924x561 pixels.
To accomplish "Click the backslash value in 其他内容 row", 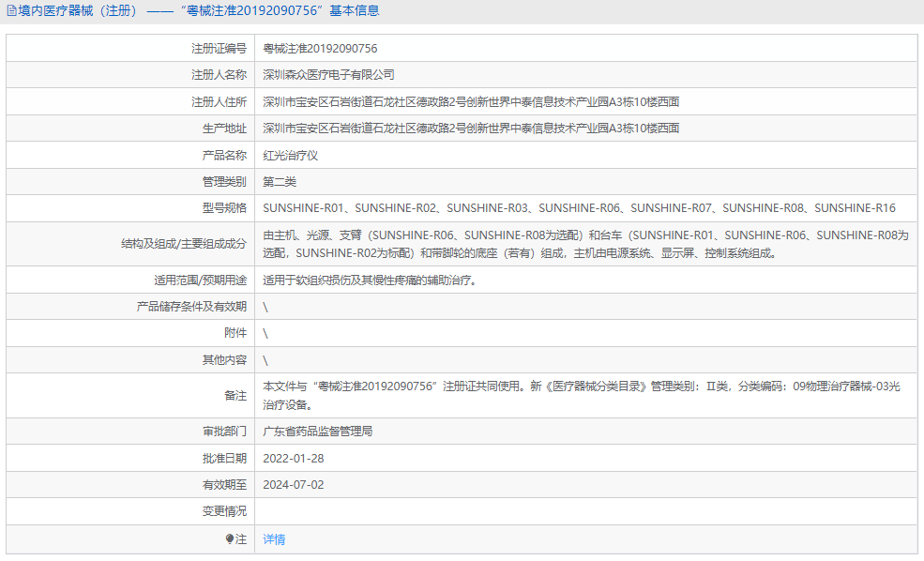I will pyautogui.click(x=265, y=360).
